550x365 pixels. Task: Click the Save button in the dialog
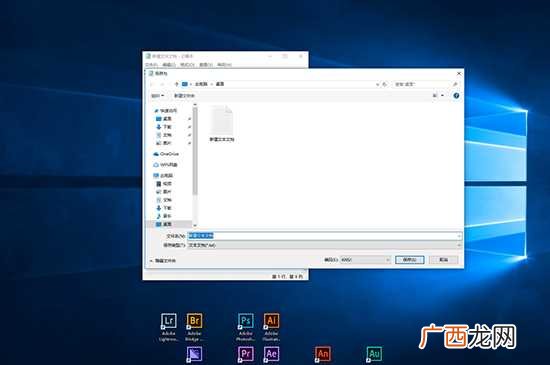(410, 260)
